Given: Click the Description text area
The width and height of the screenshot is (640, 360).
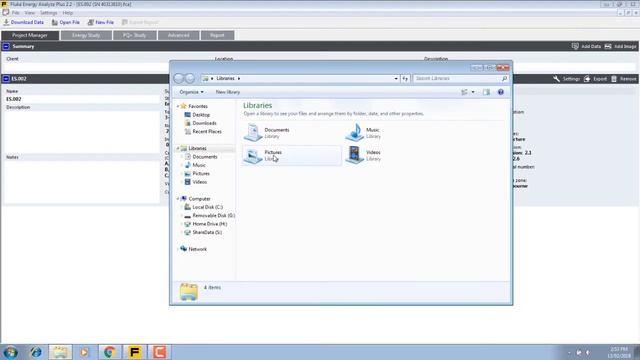Looking at the screenshot, I should click(82, 131).
